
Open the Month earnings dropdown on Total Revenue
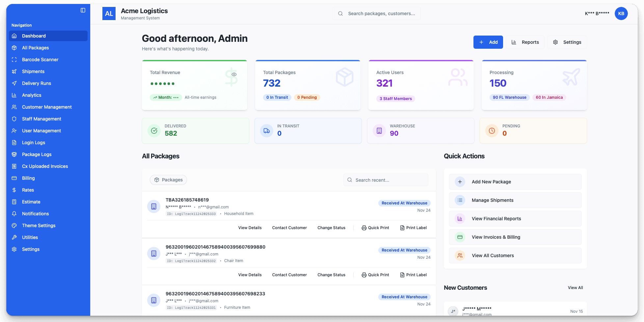[x=166, y=97]
